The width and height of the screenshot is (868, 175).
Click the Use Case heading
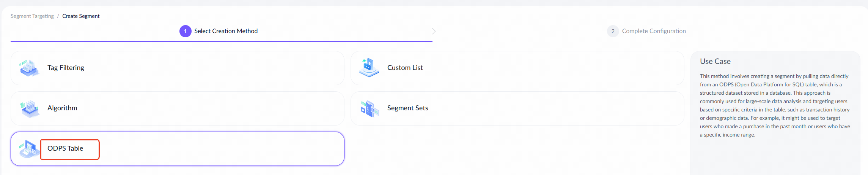(x=715, y=61)
